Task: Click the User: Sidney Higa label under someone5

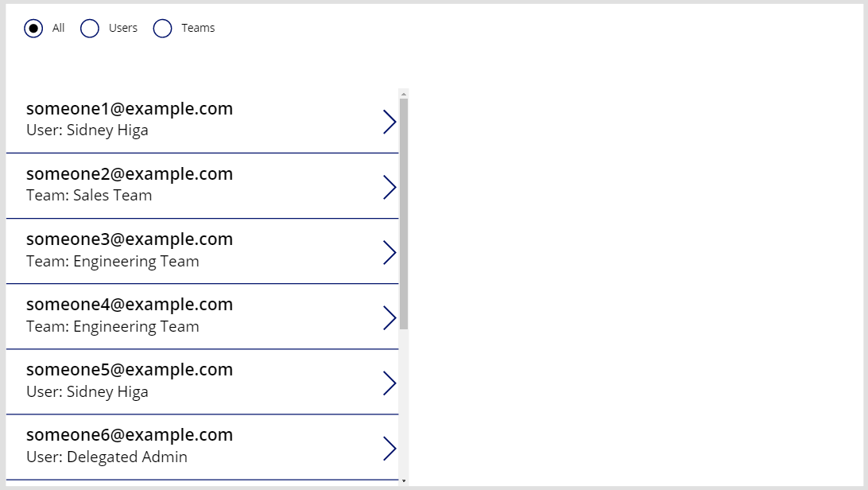Action: [x=87, y=392]
